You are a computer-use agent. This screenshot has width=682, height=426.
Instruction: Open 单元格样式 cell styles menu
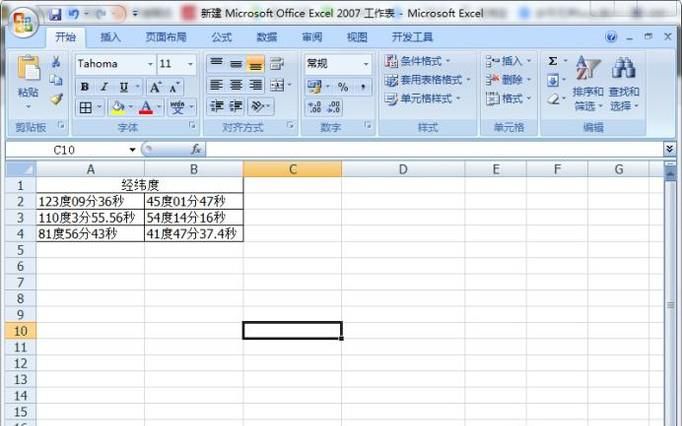pos(423,99)
